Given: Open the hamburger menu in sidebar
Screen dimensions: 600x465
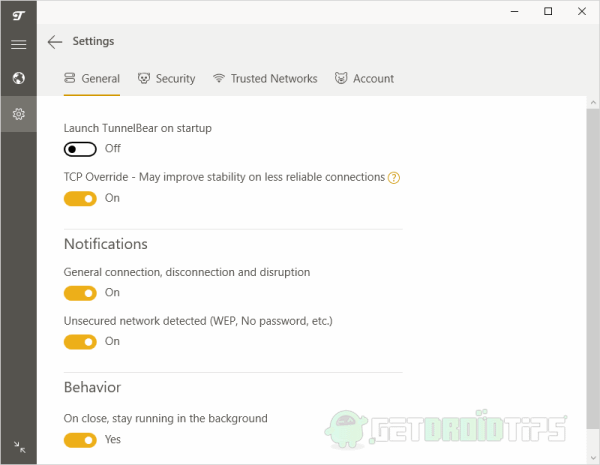Looking at the screenshot, I should [18, 45].
